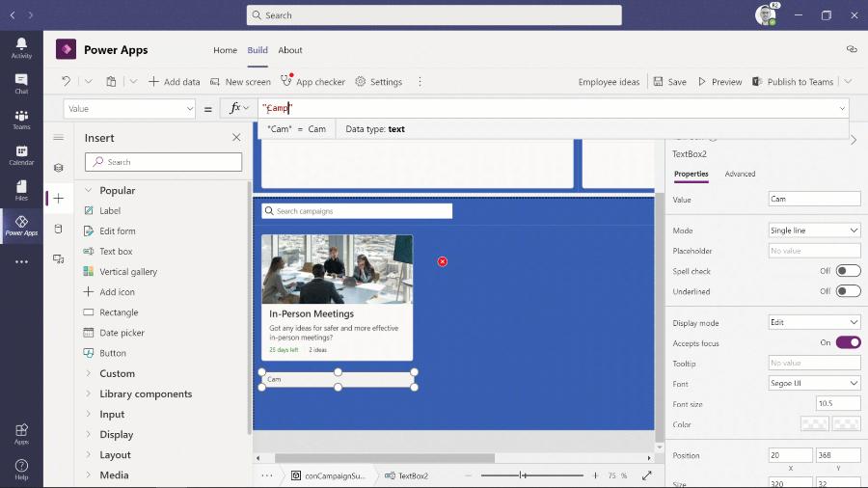The width and height of the screenshot is (868, 488).
Task: Open the Activity bell icon
Action: tap(21, 48)
